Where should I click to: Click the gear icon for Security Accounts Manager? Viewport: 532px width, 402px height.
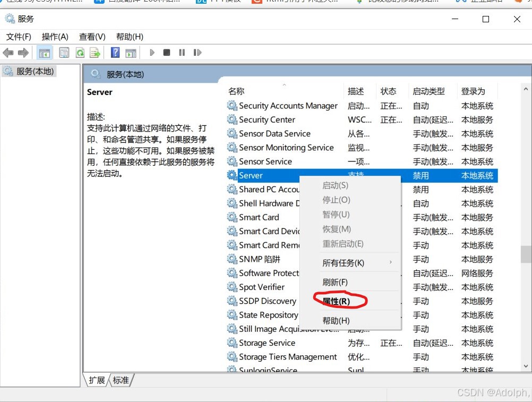232,106
